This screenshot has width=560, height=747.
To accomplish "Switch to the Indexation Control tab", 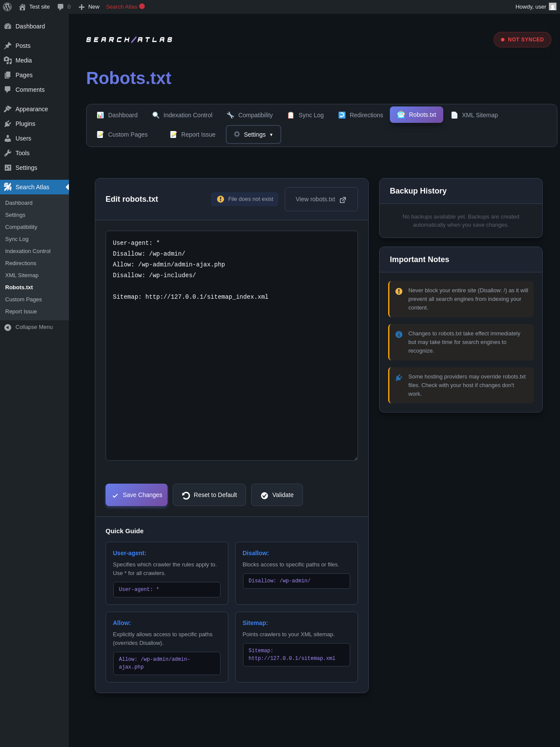I will (182, 115).
